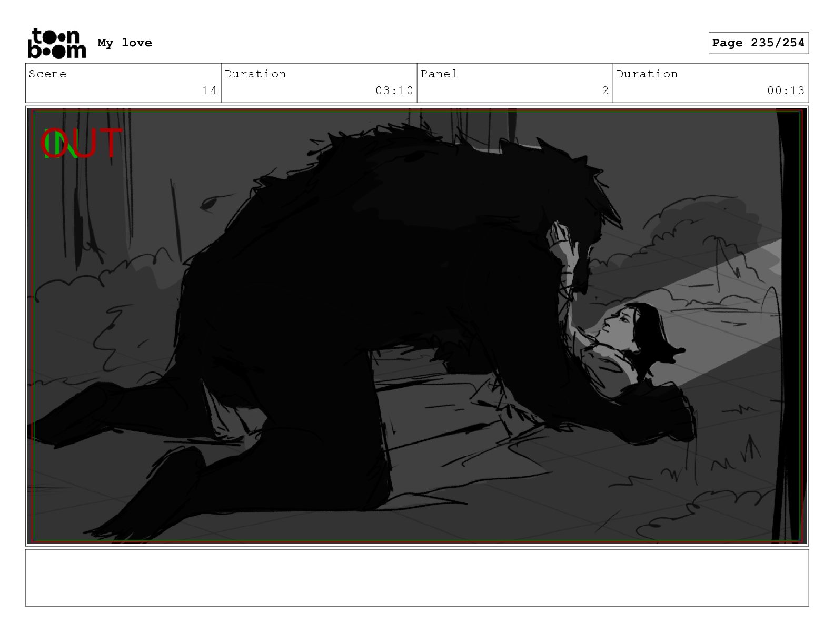834x644 pixels.
Task: Click the first Duration label
Action: click(255, 74)
